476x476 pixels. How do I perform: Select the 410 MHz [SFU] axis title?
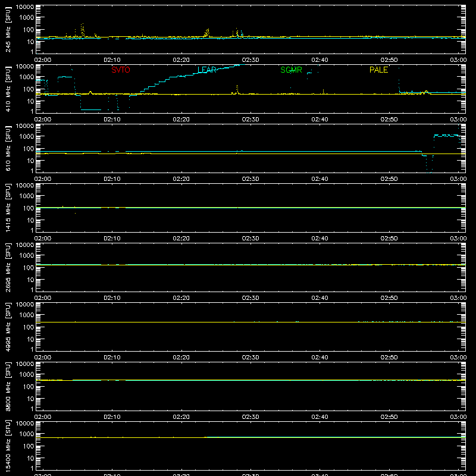[8, 89]
